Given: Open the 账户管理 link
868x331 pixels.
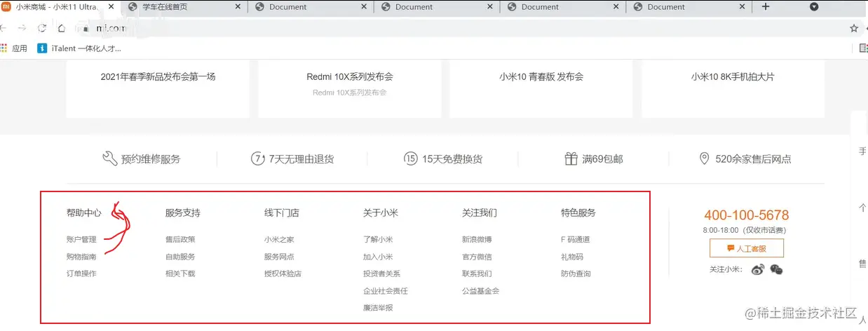Looking at the screenshot, I should (81, 240).
